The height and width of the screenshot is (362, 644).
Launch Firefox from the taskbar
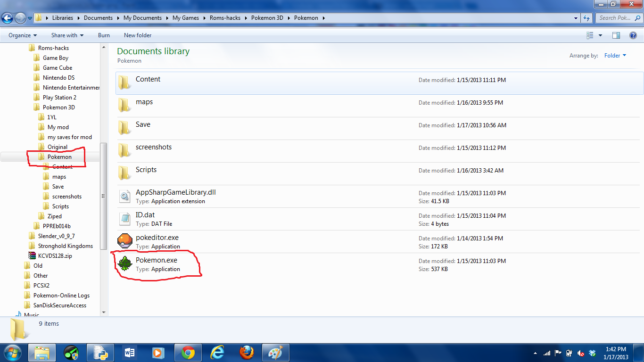[246, 353]
